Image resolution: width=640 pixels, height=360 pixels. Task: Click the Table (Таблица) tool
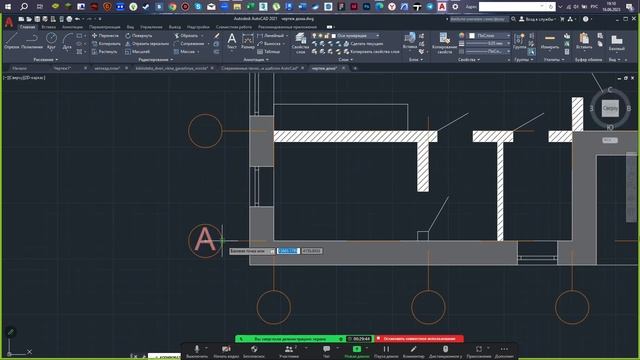tap(269, 52)
